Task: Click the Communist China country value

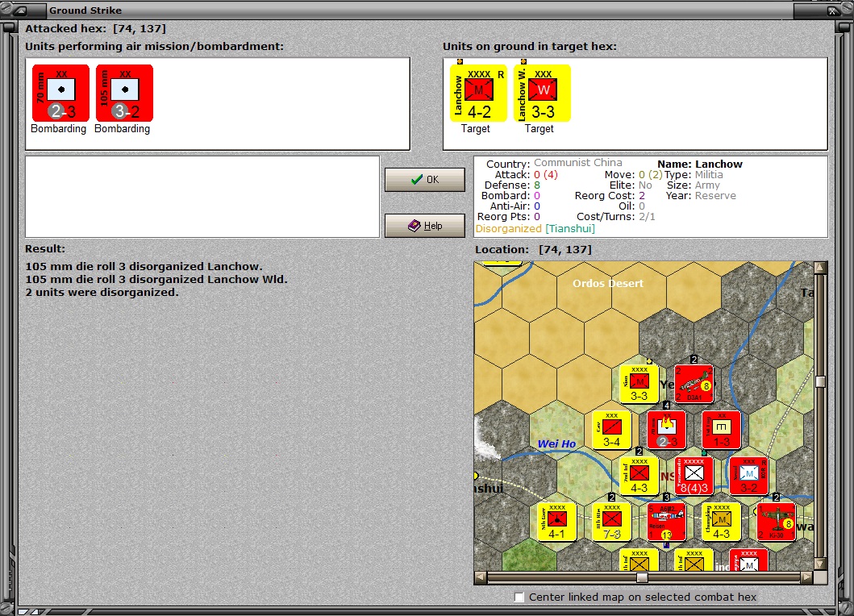Action: [x=578, y=162]
